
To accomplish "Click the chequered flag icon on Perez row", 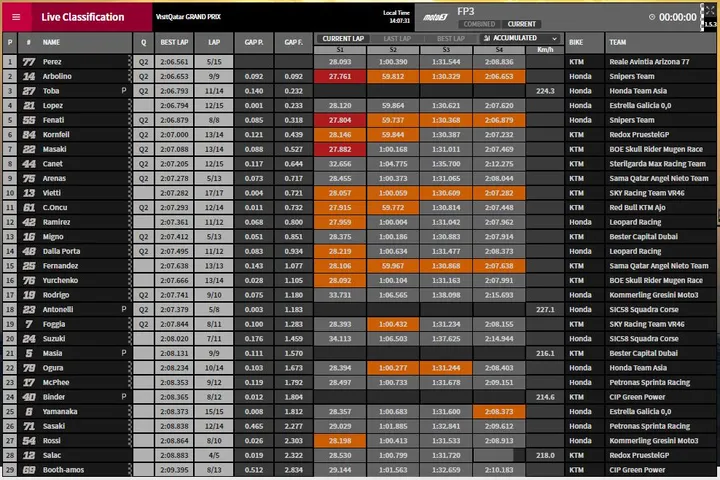I will click(129, 62).
